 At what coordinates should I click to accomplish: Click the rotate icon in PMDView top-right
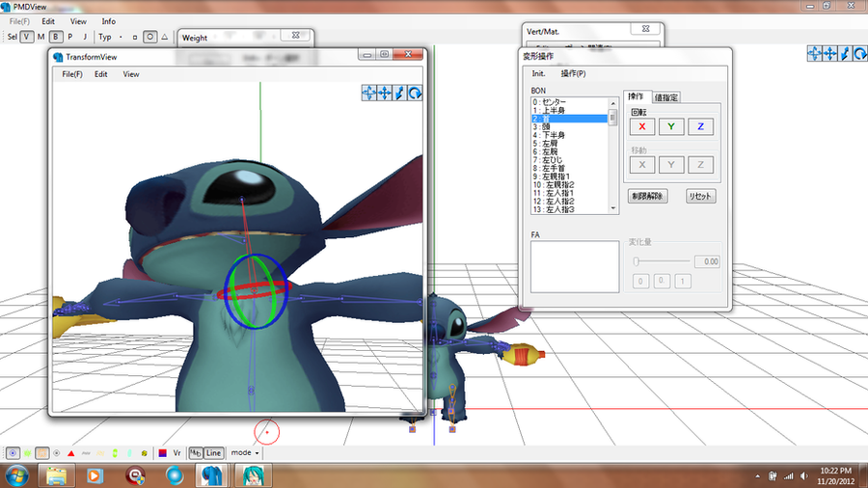[859, 54]
